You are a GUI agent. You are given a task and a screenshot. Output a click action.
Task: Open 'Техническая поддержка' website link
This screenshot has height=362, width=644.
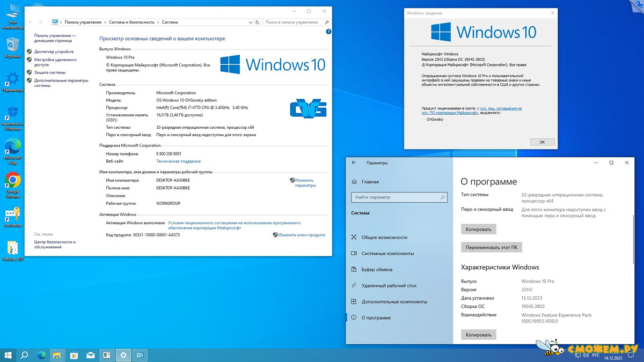pyautogui.click(x=178, y=161)
